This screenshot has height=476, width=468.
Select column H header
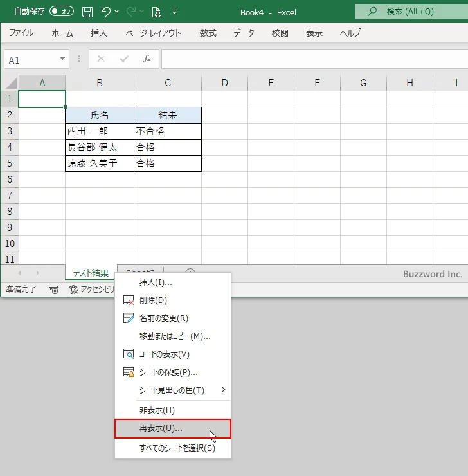(410, 83)
